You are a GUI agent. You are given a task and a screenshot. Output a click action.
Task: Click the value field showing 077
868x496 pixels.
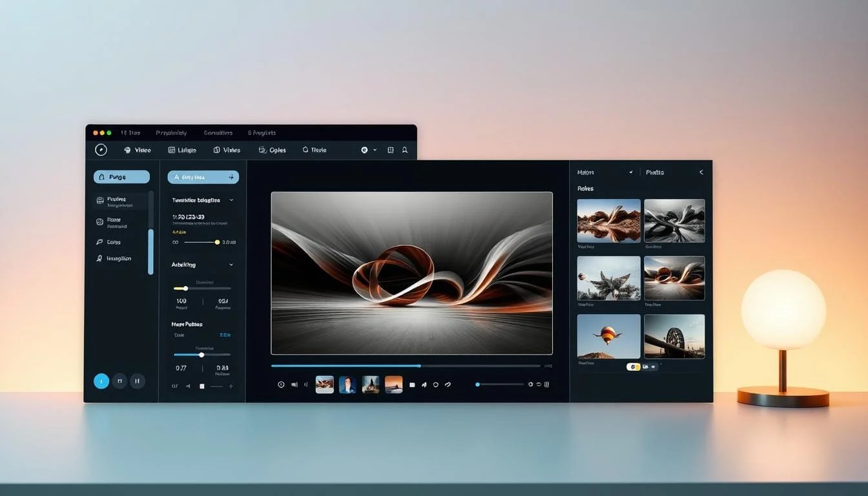click(x=181, y=368)
